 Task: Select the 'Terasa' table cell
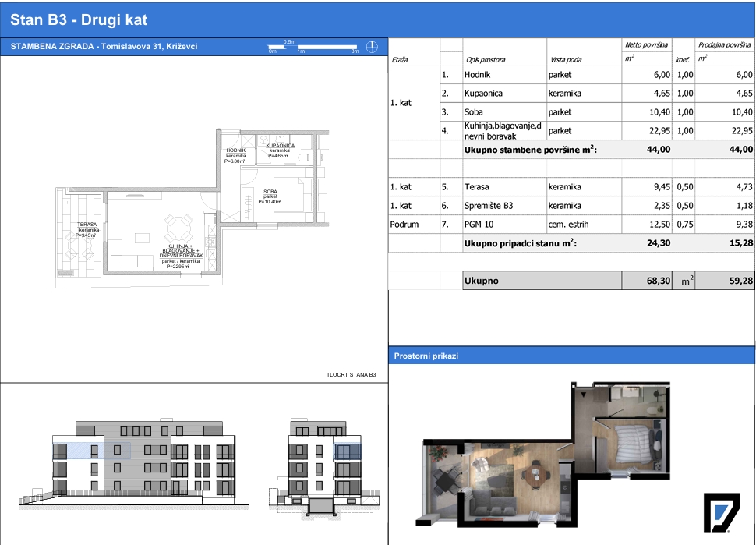[504, 186]
